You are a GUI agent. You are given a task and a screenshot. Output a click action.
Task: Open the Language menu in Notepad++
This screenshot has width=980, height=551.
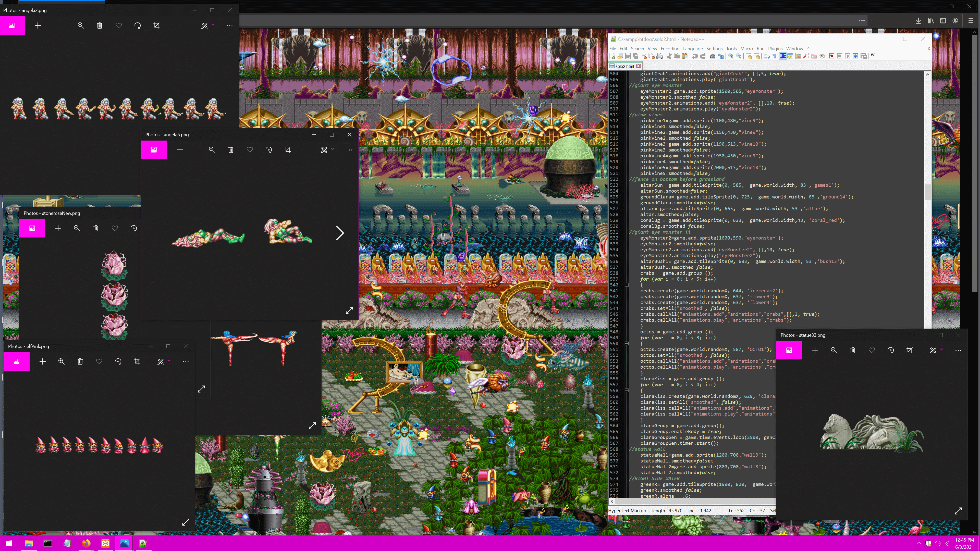[x=693, y=49]
